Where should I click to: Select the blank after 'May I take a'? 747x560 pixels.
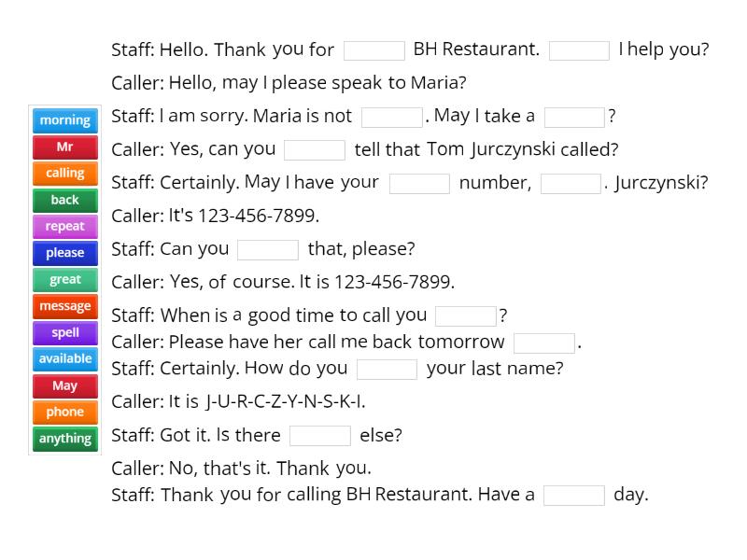(574, 117)
